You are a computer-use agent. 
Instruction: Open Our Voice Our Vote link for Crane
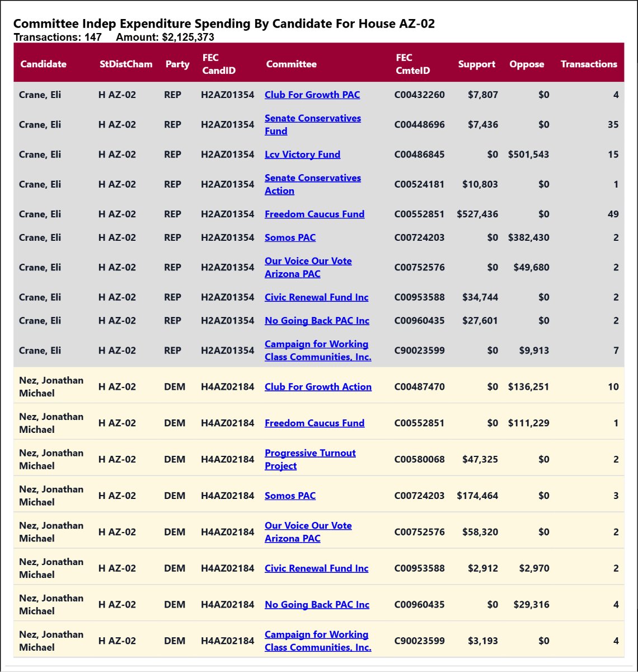tap(308, 267)
